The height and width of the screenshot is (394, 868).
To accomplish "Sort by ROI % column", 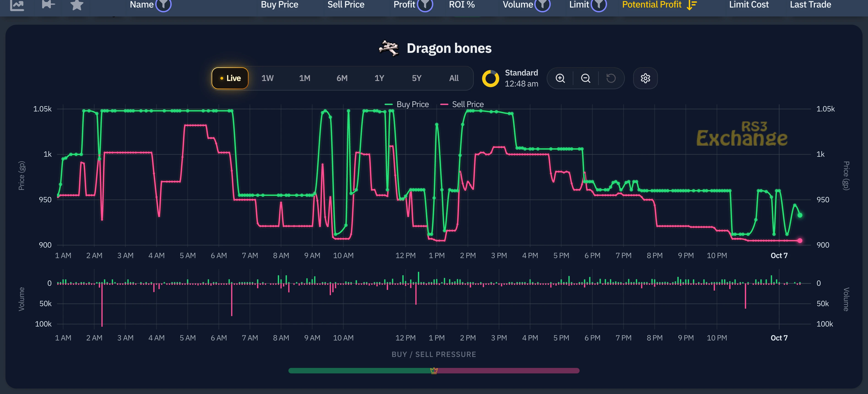I will click(x=462, y=5).
